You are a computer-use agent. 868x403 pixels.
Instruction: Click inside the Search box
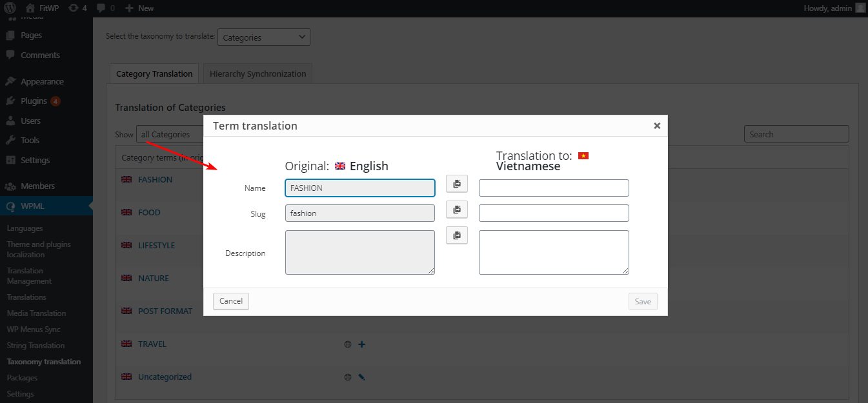(x=796, y=133)
